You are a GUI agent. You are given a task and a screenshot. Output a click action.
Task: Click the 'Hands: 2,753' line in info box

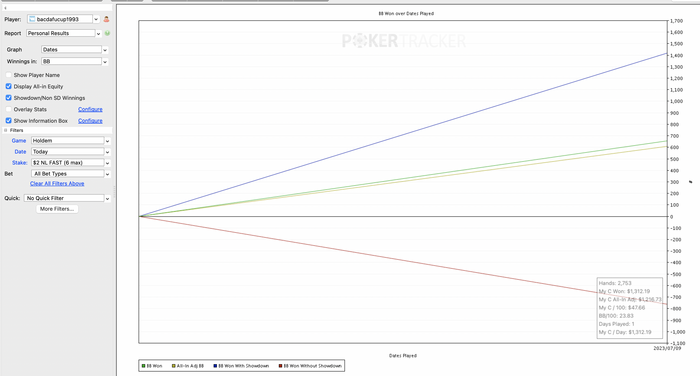click(615, 283)
